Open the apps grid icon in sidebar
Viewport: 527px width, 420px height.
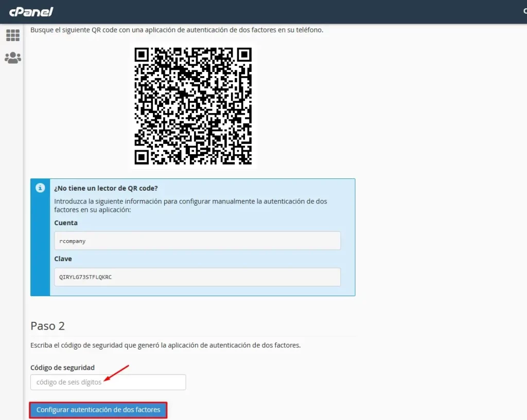13,35
